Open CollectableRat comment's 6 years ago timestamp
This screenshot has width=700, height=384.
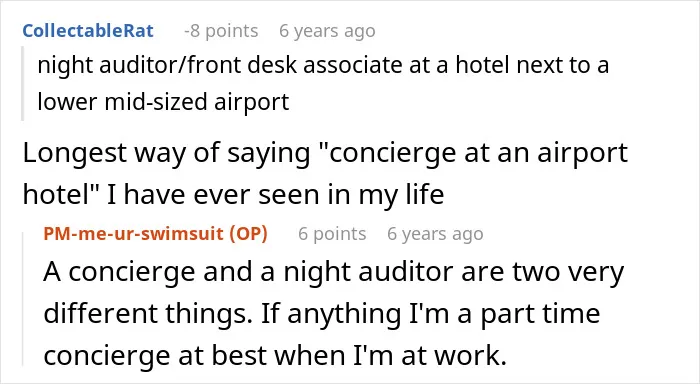pos(327,31)
